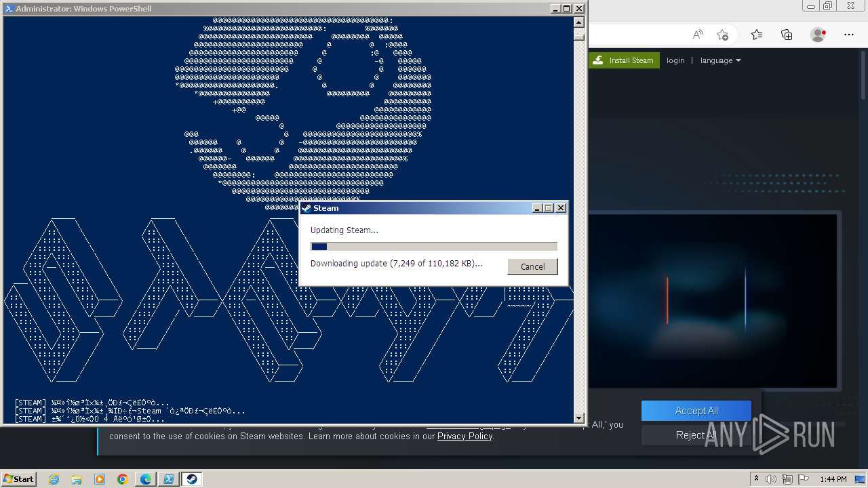Click the Steam page video thumbnail
868x488 pixels.
tap(713, 301)
